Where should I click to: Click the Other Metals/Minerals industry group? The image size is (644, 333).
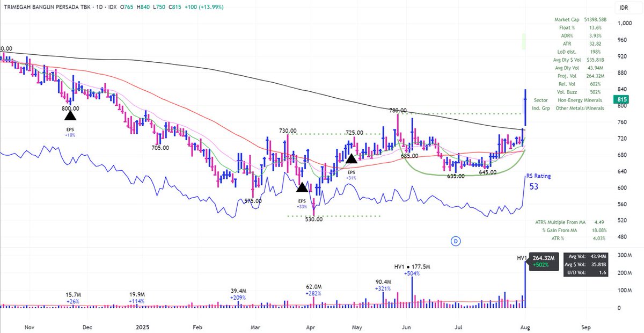(581, 108)
